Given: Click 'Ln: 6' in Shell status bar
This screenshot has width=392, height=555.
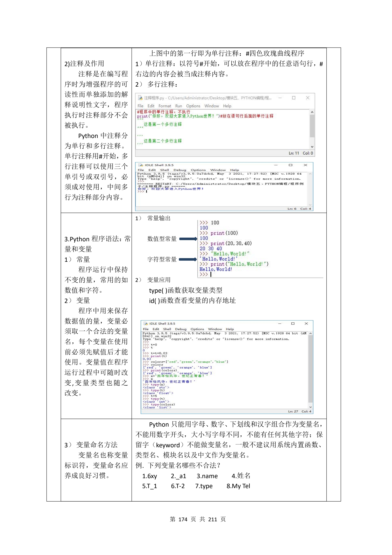Looking at the screenshot, I should point(292,209).
